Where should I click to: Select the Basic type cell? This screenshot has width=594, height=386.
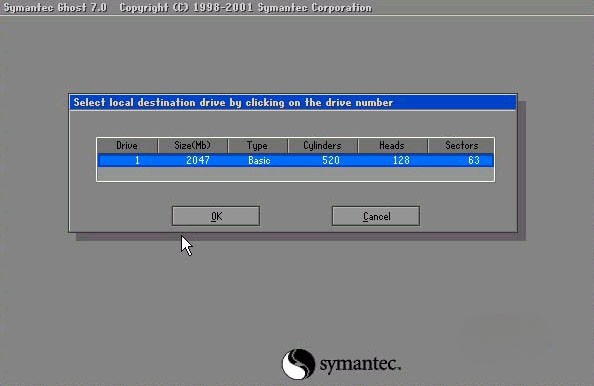coord(259,160)
